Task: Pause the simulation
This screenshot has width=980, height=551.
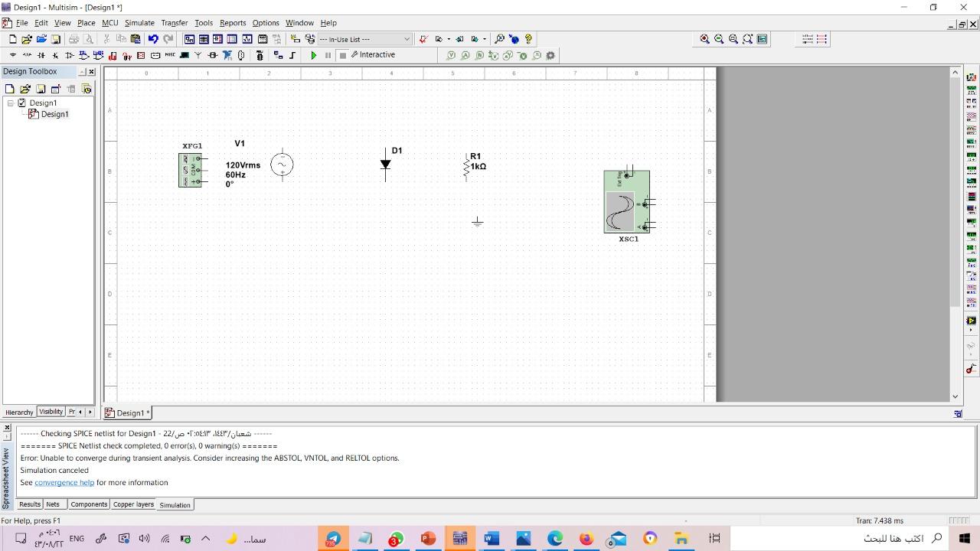Action: 328,55
